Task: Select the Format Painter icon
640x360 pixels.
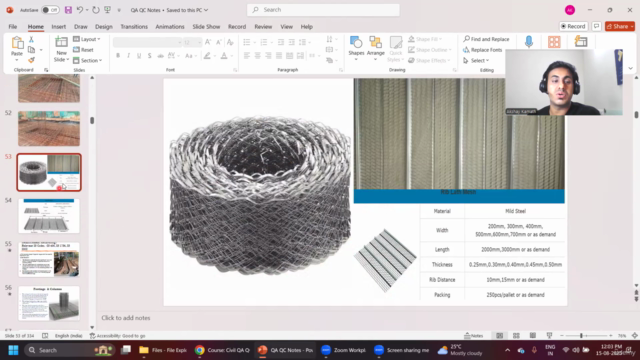Action: tap(31, 60)
